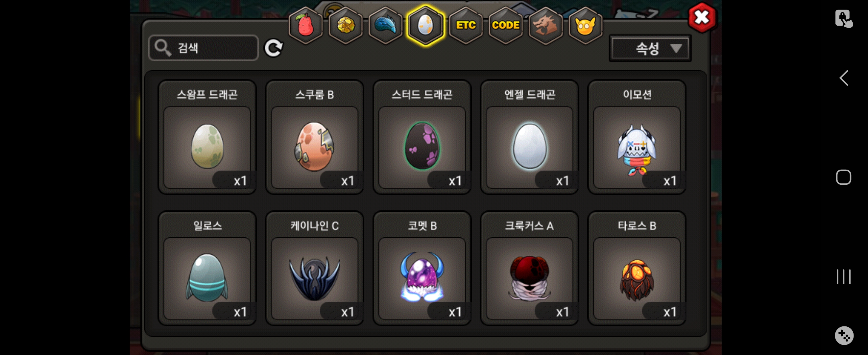Screen dimensions: 868x355
Task: Tap the touch lock icon at top right
Action: (843, 18)
